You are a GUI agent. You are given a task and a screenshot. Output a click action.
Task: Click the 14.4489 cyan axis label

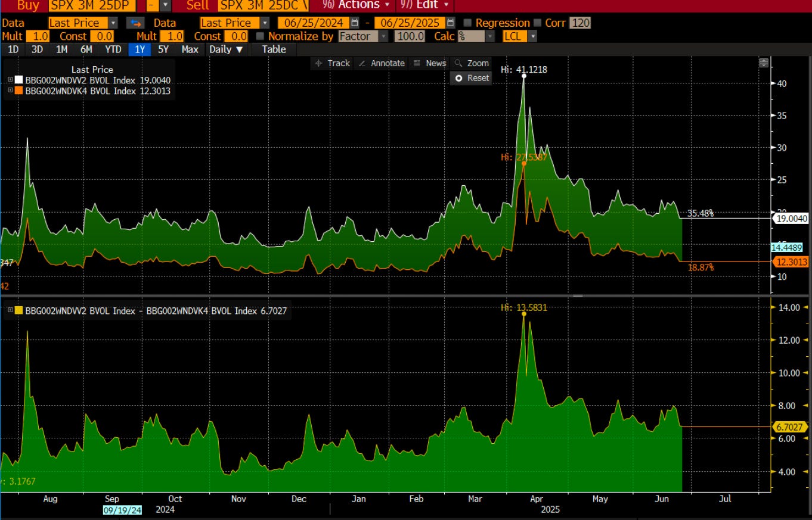(787, 247)
